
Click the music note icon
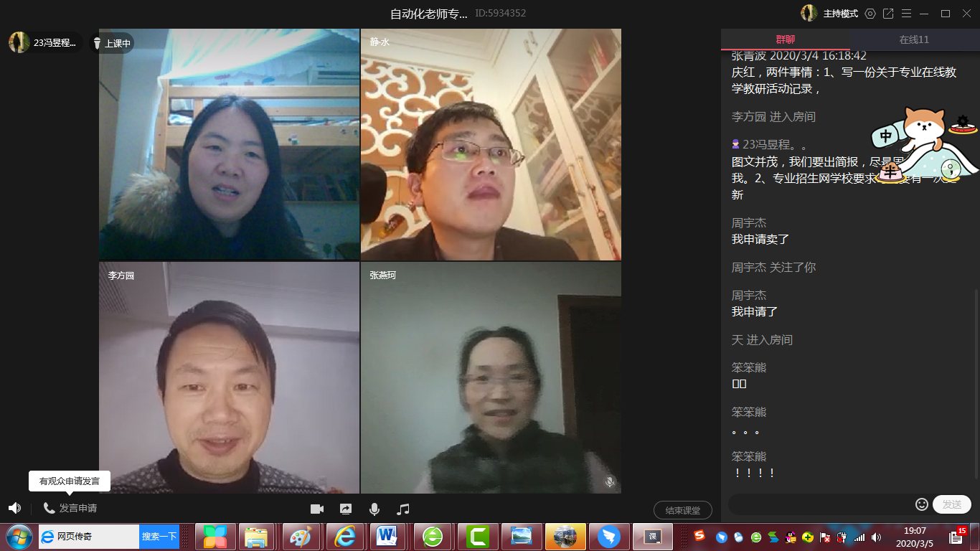(x=403, y=509)
